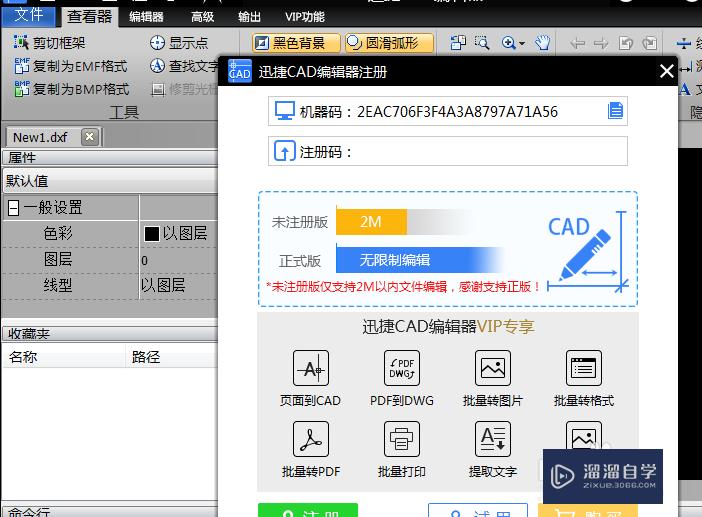Select the PDF到DWG feature icon
This screenshot has width=702, height=517.
tap(402, 368)
